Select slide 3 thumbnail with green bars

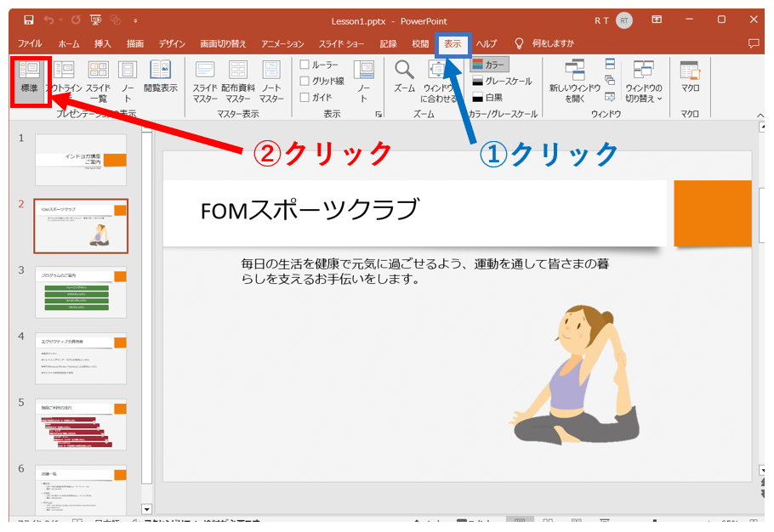(x=81, y=291)
